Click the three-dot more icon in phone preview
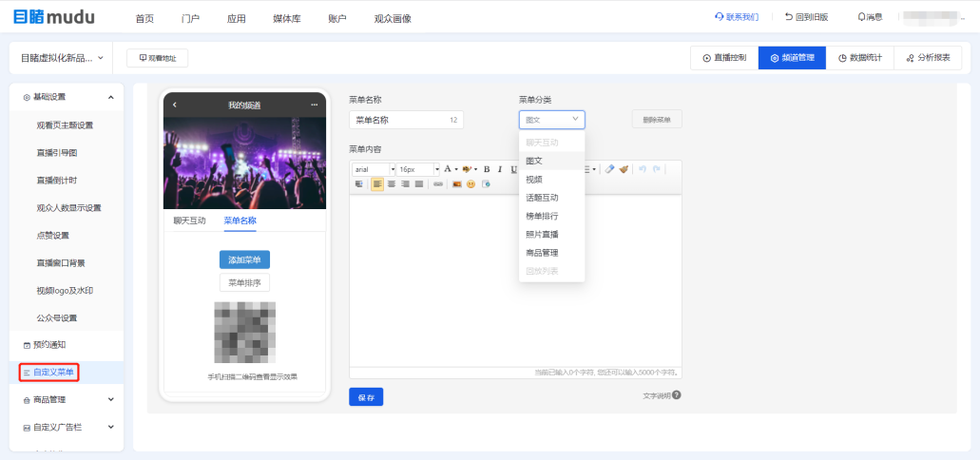 coord(315,105)
